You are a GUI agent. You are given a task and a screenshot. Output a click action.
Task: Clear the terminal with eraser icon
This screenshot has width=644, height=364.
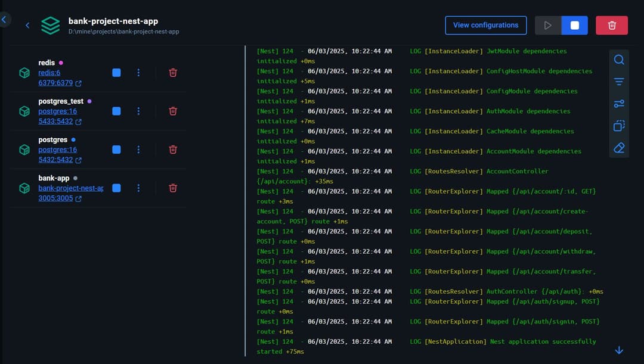(619, 148)
